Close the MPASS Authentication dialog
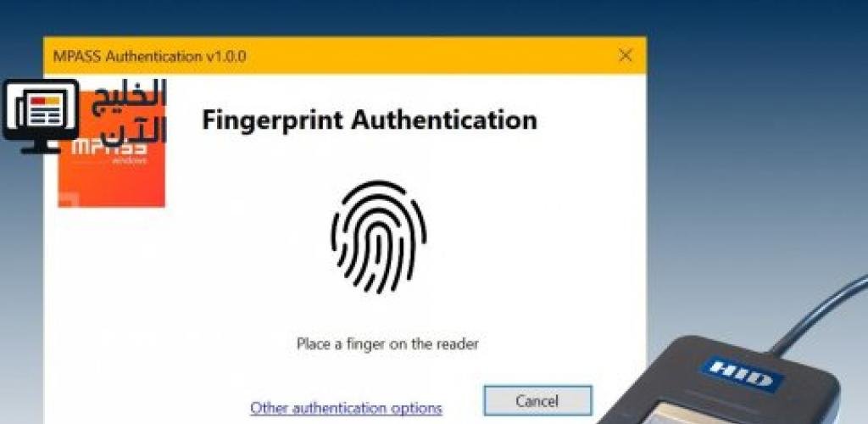The width and height of the screenshot is (868, 424). click(626, 55)
